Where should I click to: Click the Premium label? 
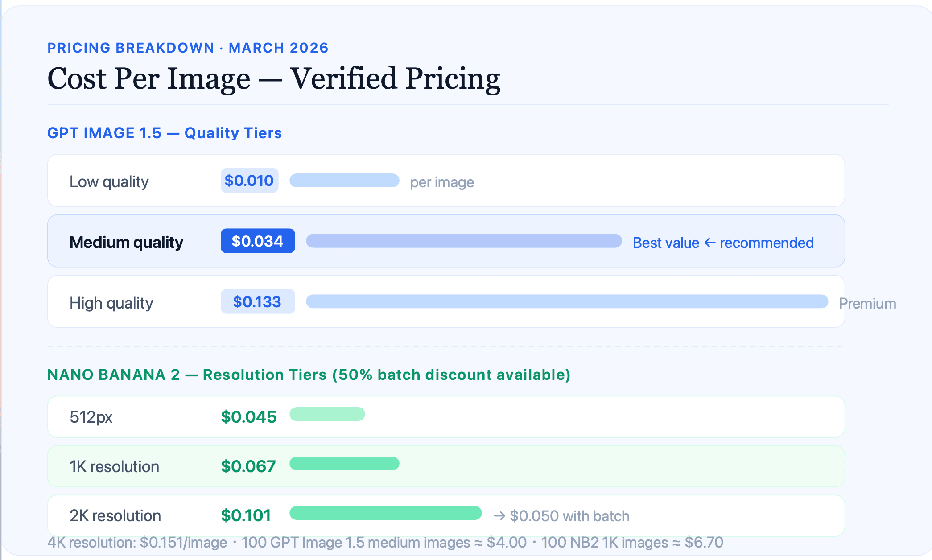[867, 304]
